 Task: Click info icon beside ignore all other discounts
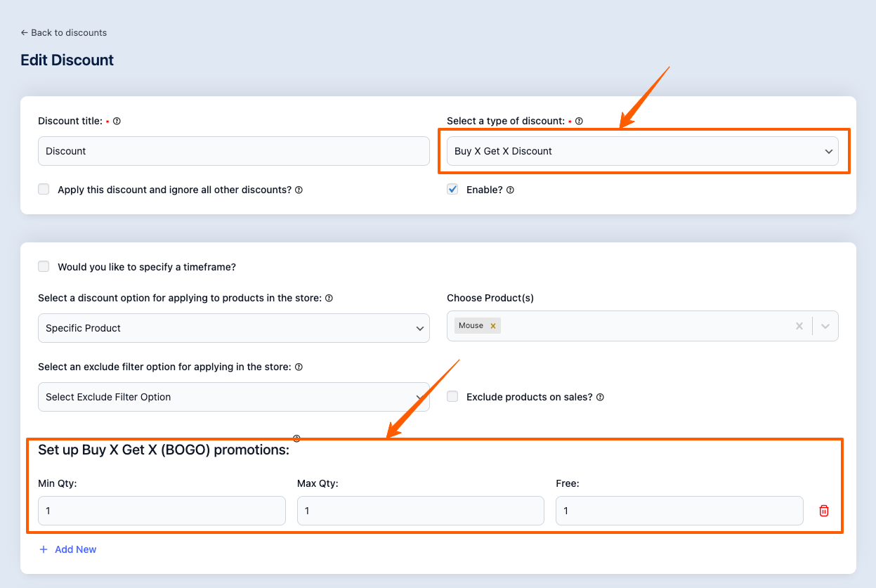click(299, 190)
